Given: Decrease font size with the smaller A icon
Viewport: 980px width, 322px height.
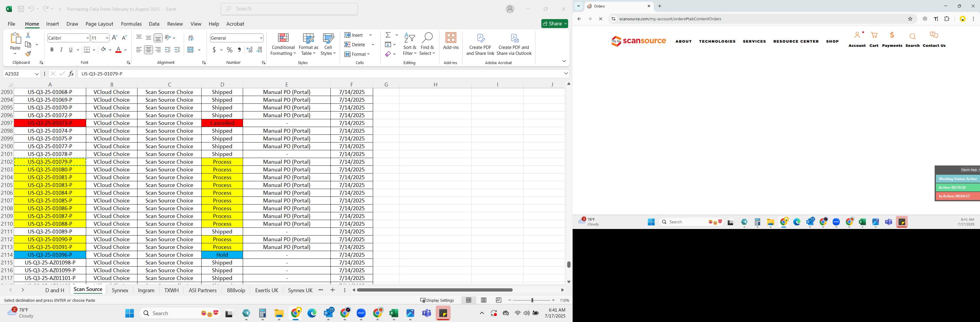Looking at the screenshot, I should click(124, 38).
